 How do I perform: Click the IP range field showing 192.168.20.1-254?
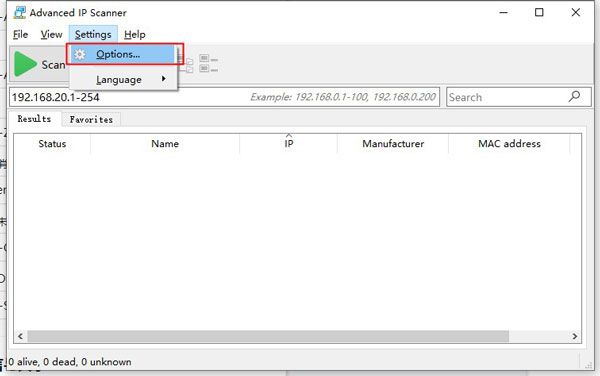click(224, 97)
